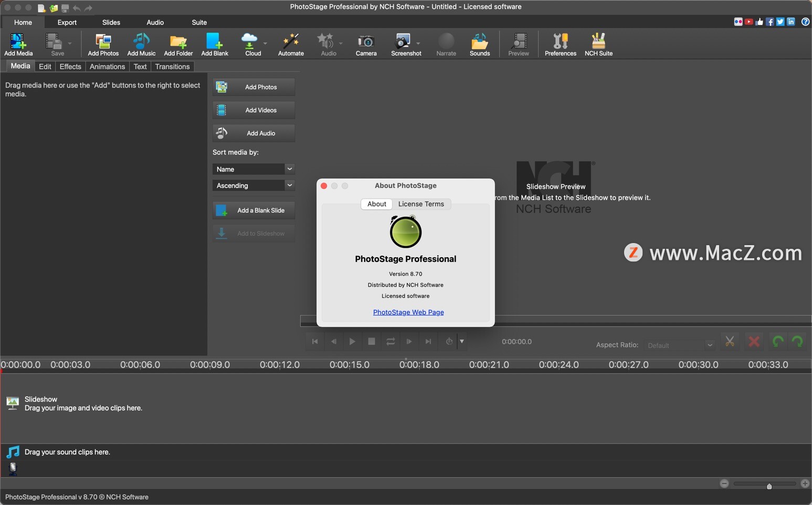
Task: Open the Ascending order dropdown
Action: point(254,185)
